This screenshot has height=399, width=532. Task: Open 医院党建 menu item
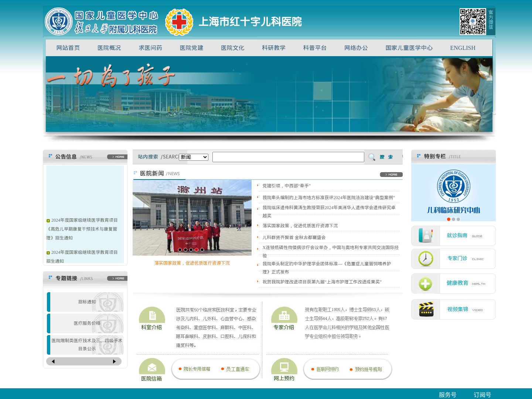click(x=191, y=48)
